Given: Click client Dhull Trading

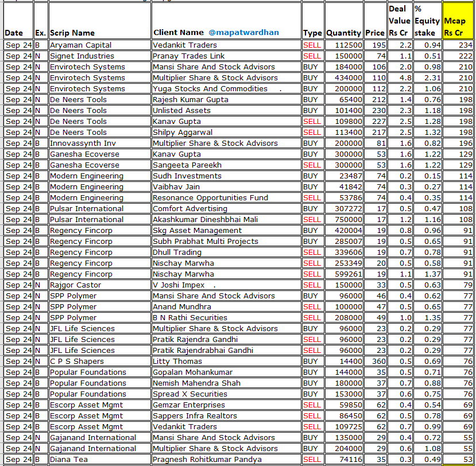Looking at the screenshot, I should click(226, 253).
